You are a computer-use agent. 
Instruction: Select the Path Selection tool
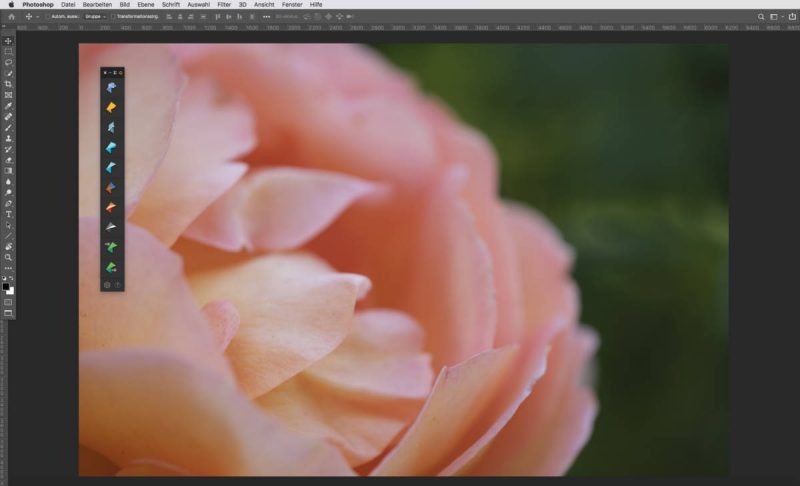(8, 225)
